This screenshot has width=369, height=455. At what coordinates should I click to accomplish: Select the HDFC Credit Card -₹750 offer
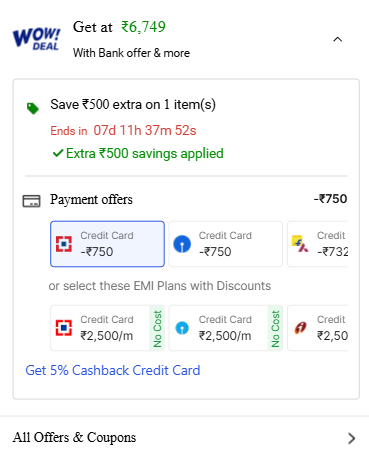107,244
